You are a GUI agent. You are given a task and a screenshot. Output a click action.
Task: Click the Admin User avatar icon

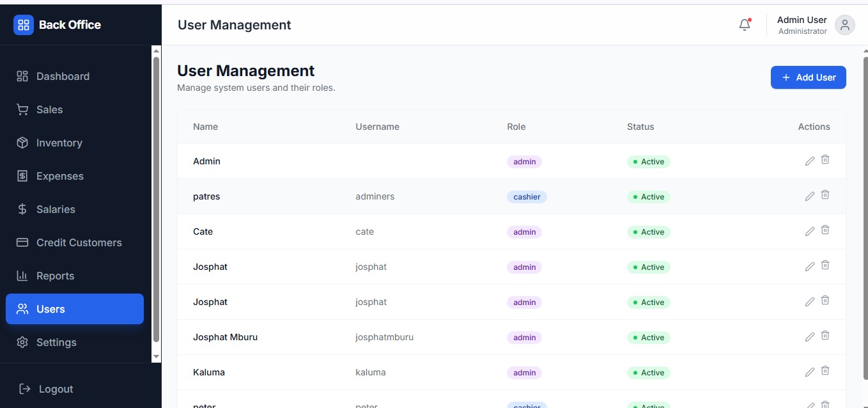844,24
